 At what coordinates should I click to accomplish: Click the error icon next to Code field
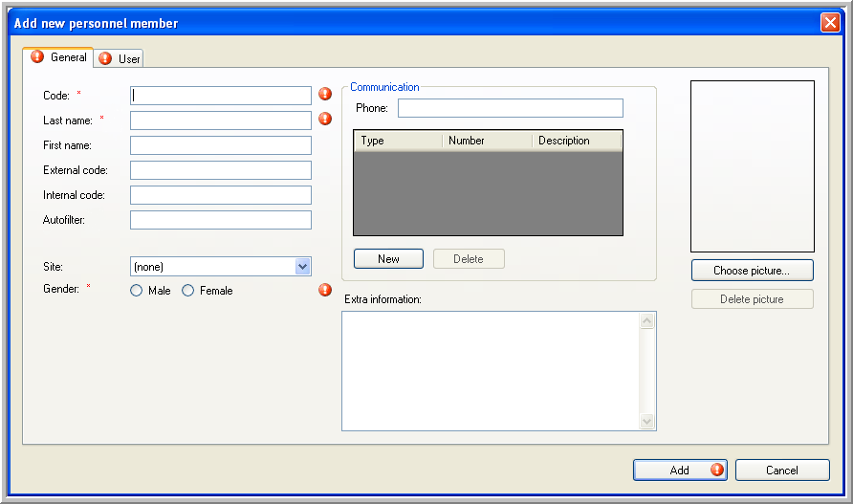(325, 95)
